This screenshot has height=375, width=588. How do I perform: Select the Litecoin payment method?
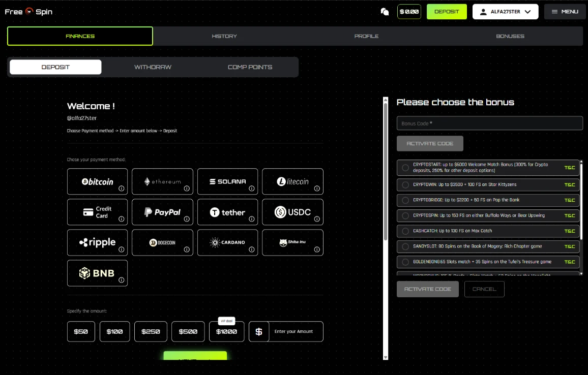292,181
